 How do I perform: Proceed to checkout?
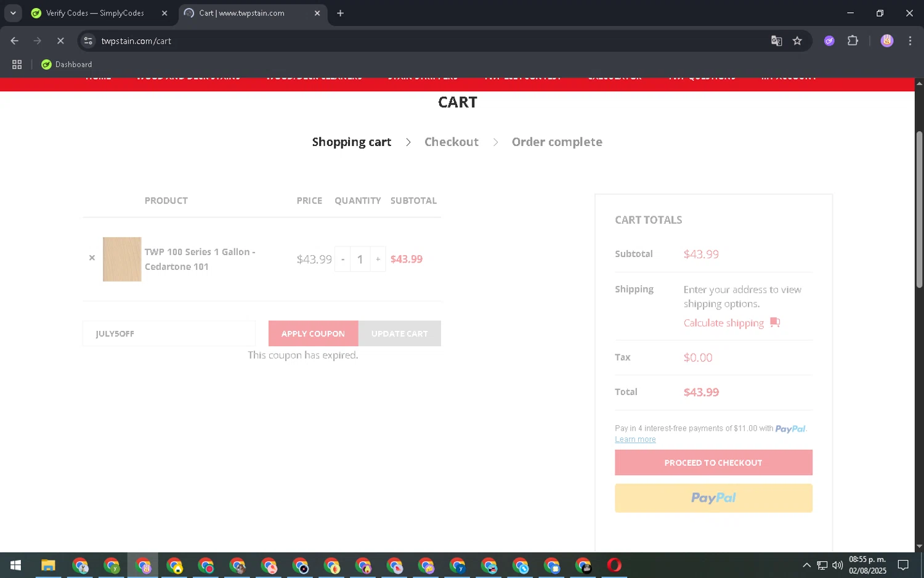pyautogui.click(x=713, y=463)
